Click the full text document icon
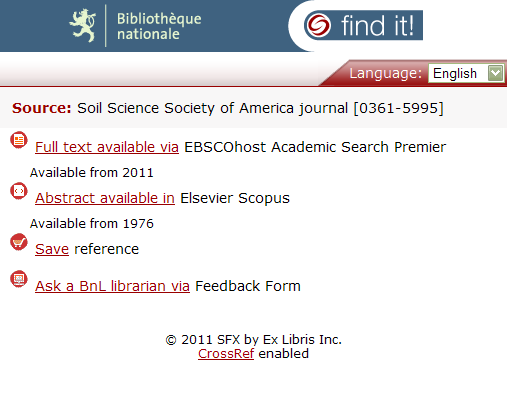 [19, 140]
